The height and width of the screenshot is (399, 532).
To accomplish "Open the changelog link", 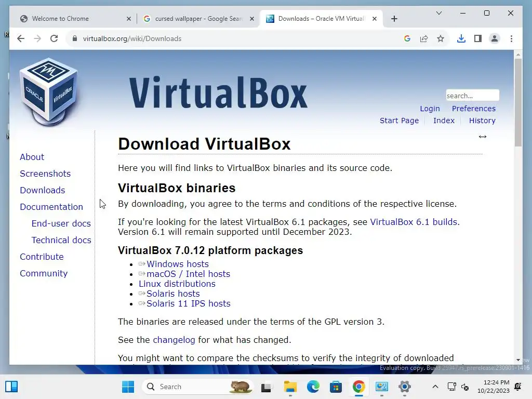I will (x=174, y=340).
